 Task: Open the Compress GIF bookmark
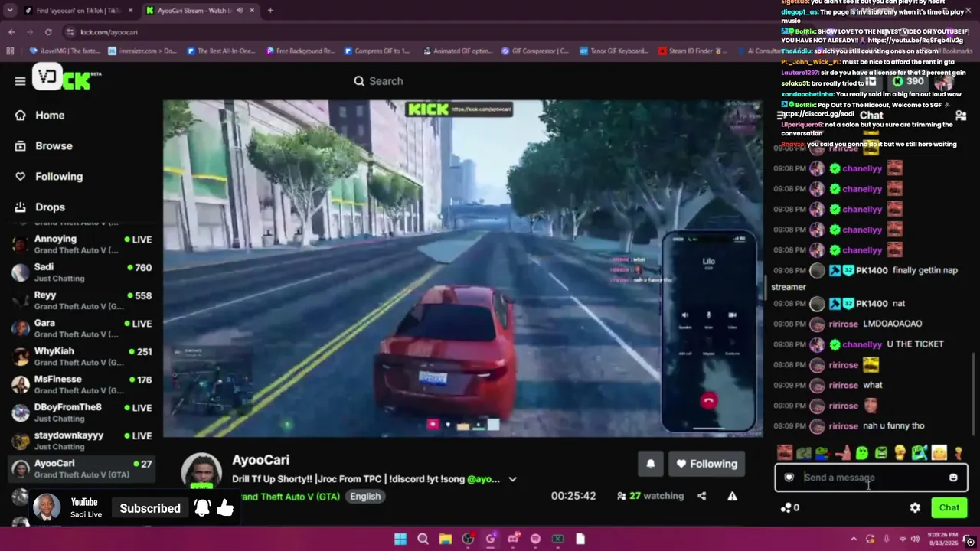[x=377, y=51]
